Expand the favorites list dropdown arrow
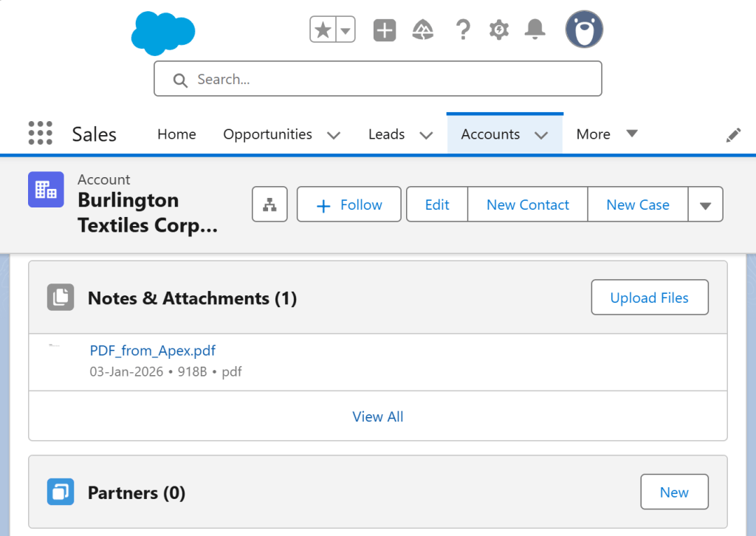Image resolution: width=756 pixels, height=536 pixels. click(346, 30)
